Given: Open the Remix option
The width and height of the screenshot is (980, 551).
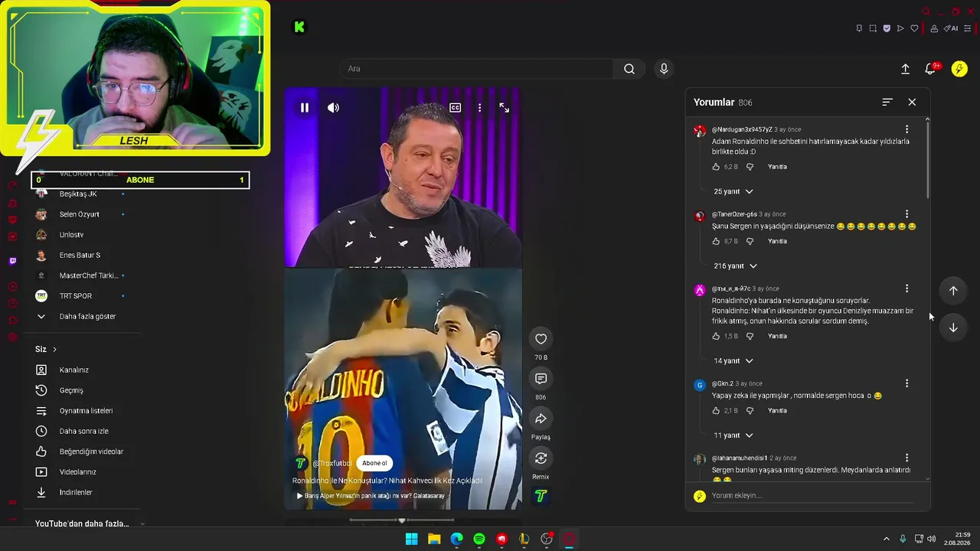Looking at the screenshot, I should pos(541,458).
